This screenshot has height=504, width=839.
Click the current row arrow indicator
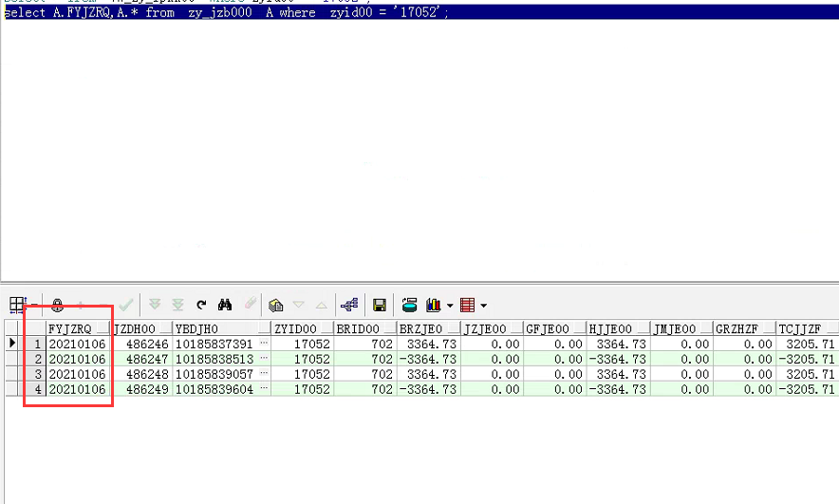pos(12,344)
